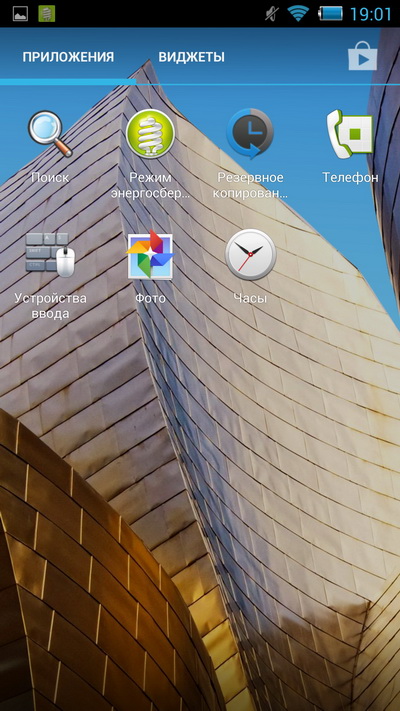Viewport: 400px width, 711px height.
Task: Tap the "Телефон" text label
Action: point(350,177)
